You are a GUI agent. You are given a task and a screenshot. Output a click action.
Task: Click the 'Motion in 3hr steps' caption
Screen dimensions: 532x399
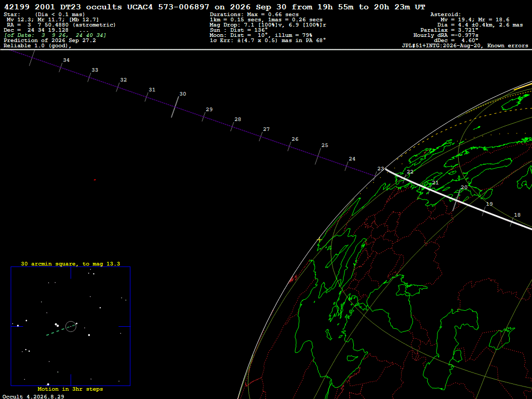click(x=70, y=389)
